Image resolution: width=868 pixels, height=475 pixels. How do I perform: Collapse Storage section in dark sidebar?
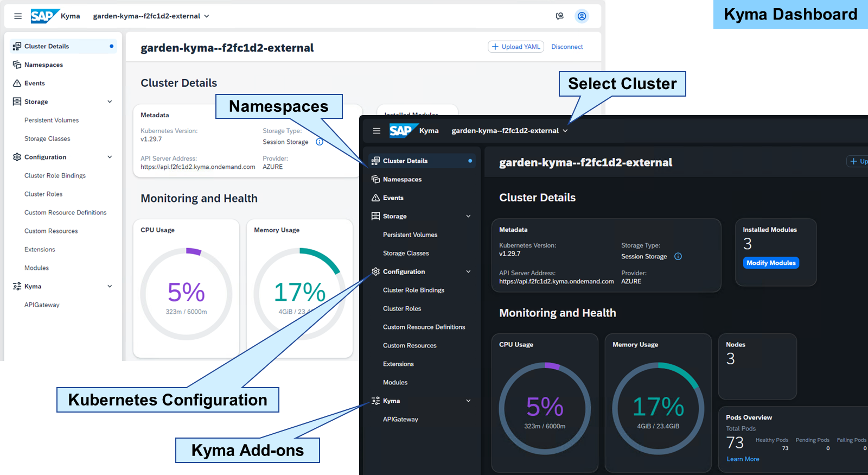pyautogui.click(x=468, y=216)
